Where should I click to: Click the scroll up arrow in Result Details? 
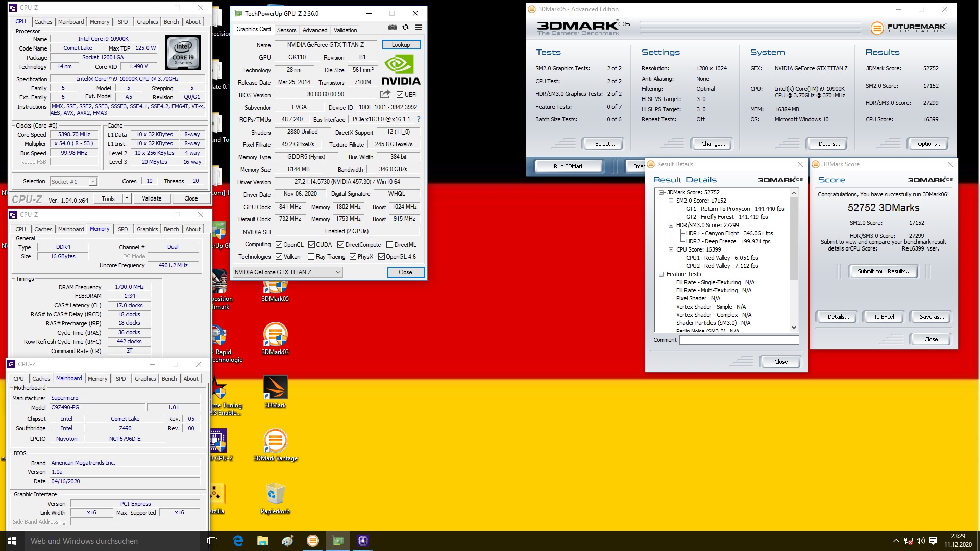[794, 193]
